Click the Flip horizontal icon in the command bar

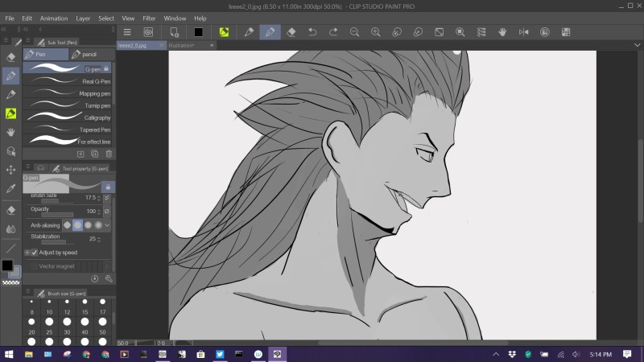(523, 32)
